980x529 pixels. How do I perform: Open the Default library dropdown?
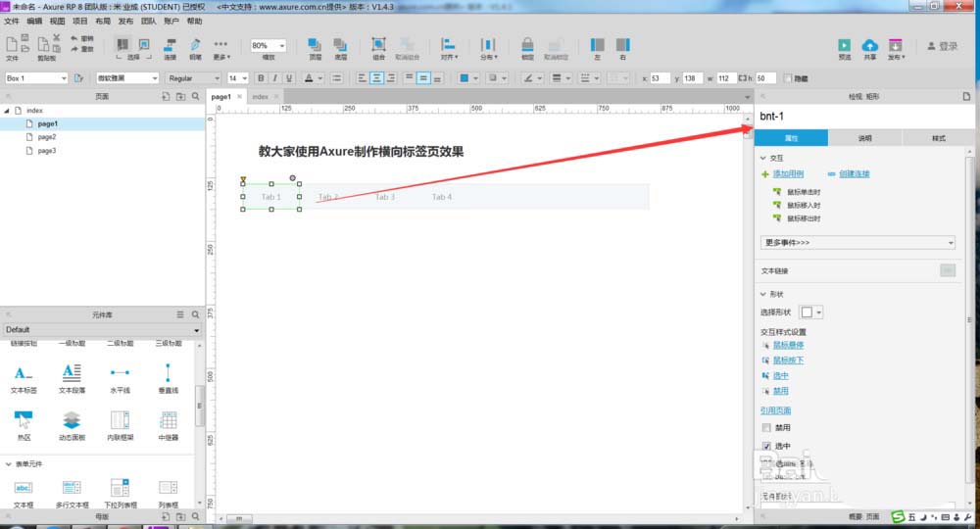(102, 330)
